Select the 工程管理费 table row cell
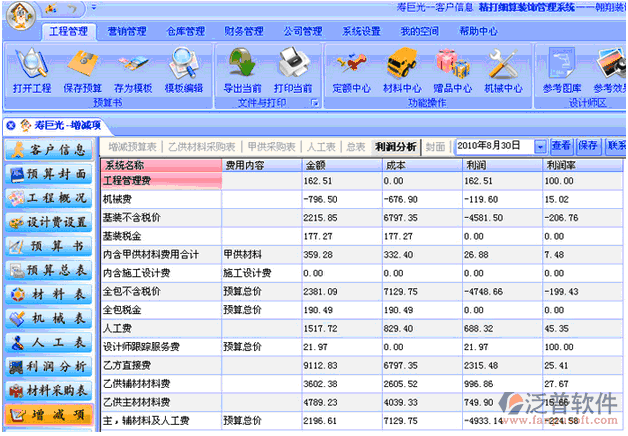The height and width of the screenshot is (436, 628). (162, 181)
